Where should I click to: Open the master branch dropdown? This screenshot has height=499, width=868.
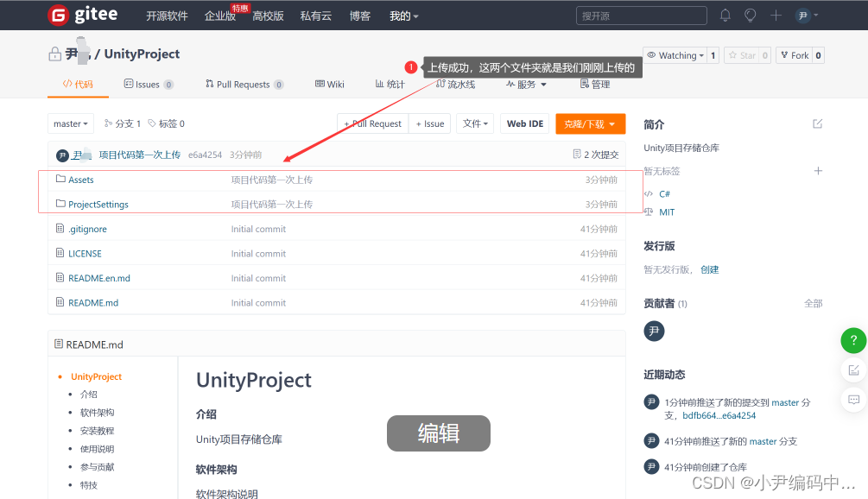coord(70,123)
